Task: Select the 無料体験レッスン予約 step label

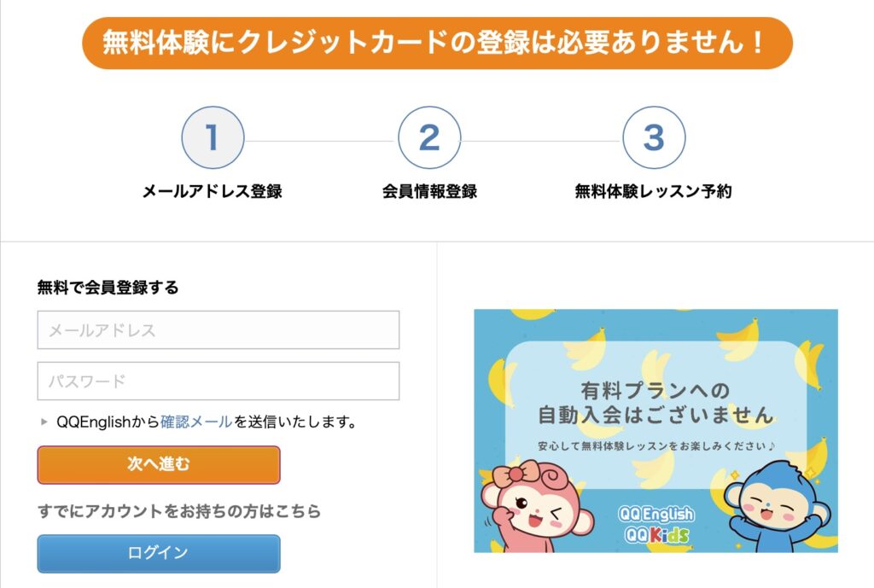Action: point(653,191)
